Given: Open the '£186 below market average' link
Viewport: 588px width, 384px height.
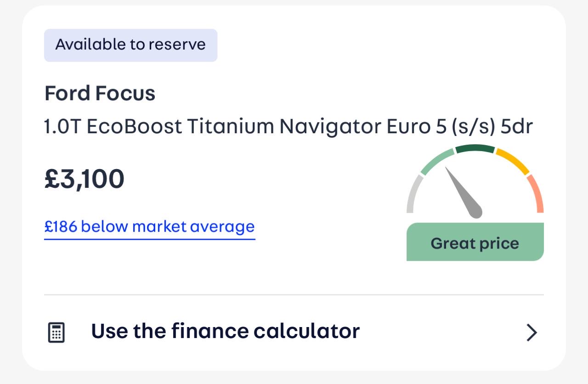Looking at the screenshot, I should point(149,227).
